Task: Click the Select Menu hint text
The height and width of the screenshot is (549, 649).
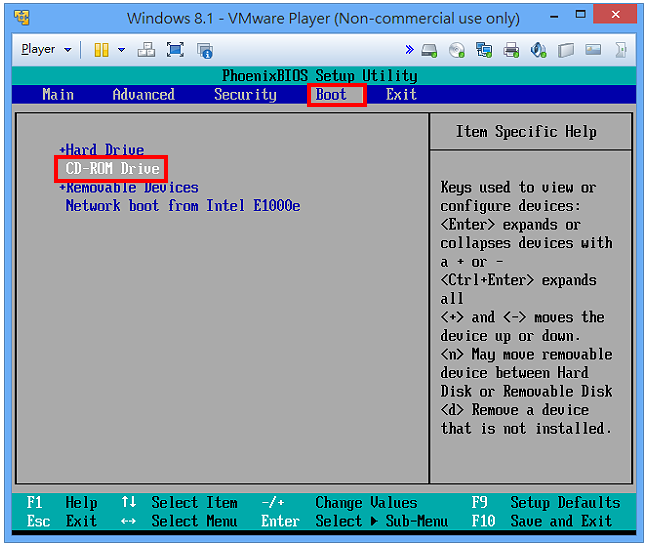Action: [x=195, y=521]
